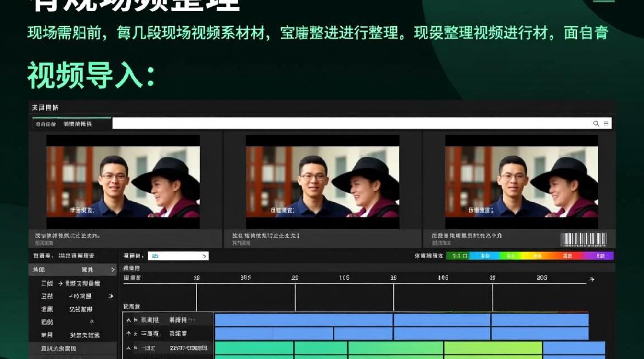Open the list menu icon beside the magnifier
Viewport: 644px width, 359px height.
pos(606,123)
